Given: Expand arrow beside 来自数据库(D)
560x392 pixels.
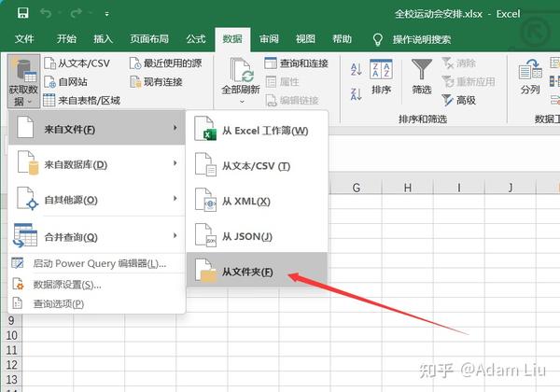Looking at the screenshot, I should point(175,163).
